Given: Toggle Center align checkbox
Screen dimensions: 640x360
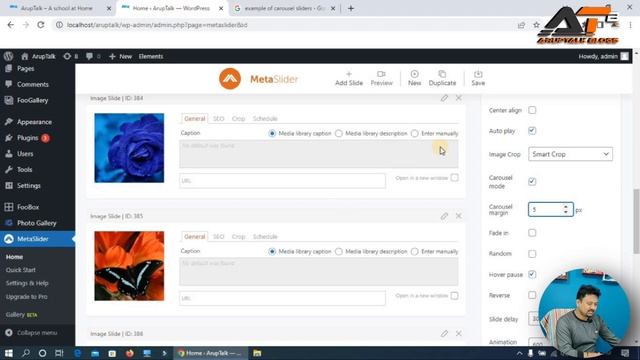Looking at the screenshot, I should click(x=532, y=110).
